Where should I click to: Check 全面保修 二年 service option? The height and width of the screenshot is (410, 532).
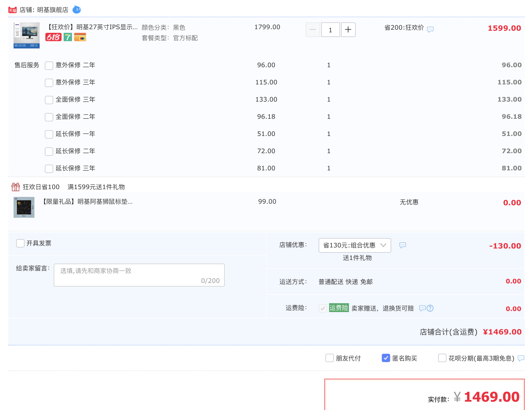point(49,117)
